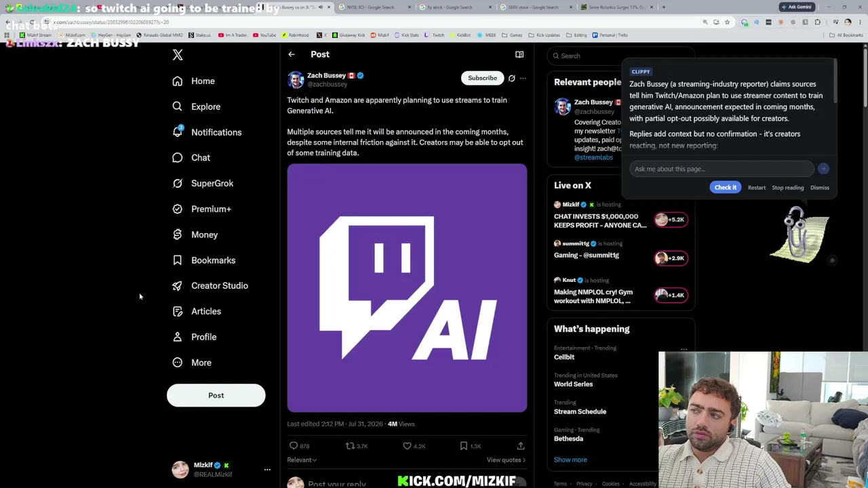Click the Bookmarks ribbon icon

(x=177, y=260)
